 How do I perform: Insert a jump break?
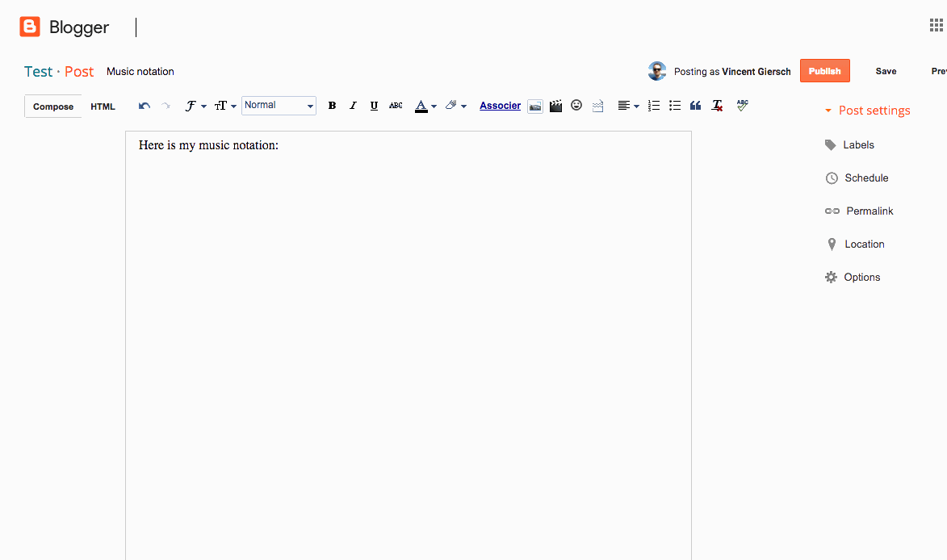pos(597,106)
